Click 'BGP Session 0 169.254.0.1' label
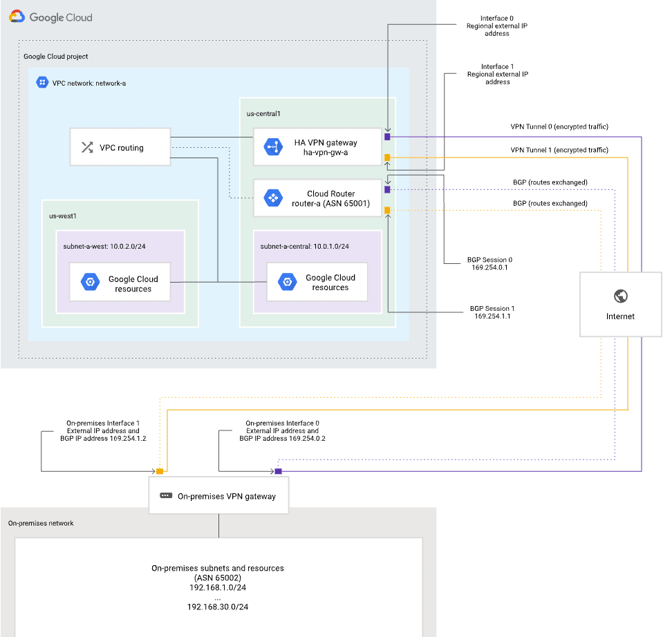Screen dimensions: 672x637 pos(490,263)
